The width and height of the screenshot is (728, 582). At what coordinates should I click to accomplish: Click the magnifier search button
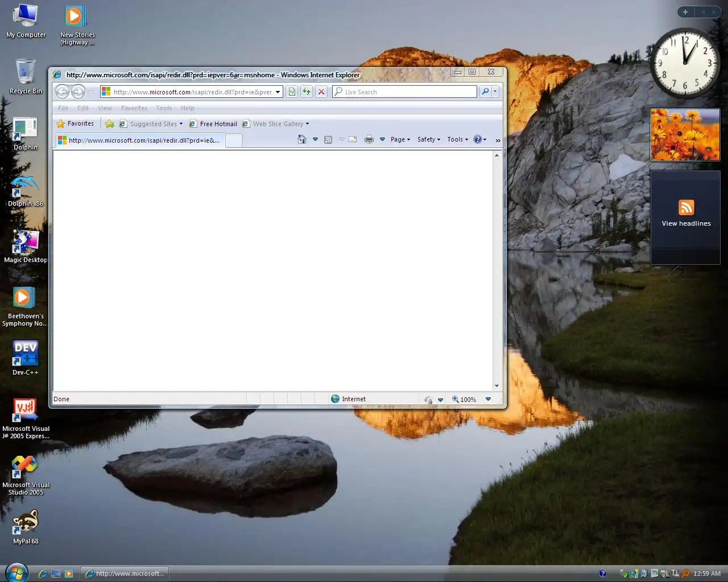485,92
